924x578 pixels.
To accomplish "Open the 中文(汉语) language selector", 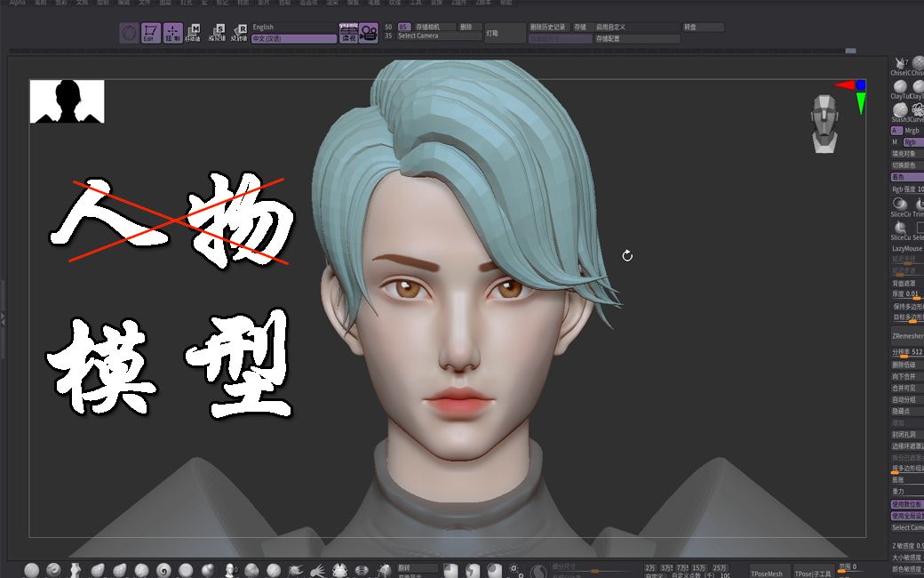I will (293, 37).
